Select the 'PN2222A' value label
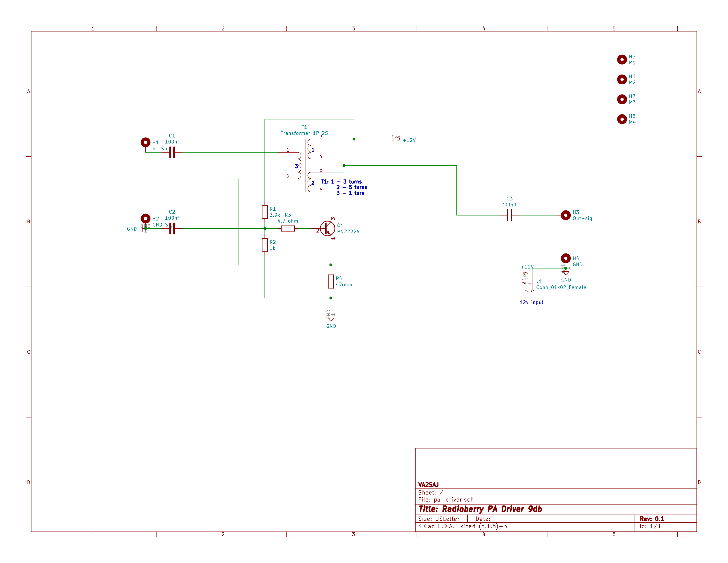This screenshot has width=728, height=563. [x=348, y=231]
